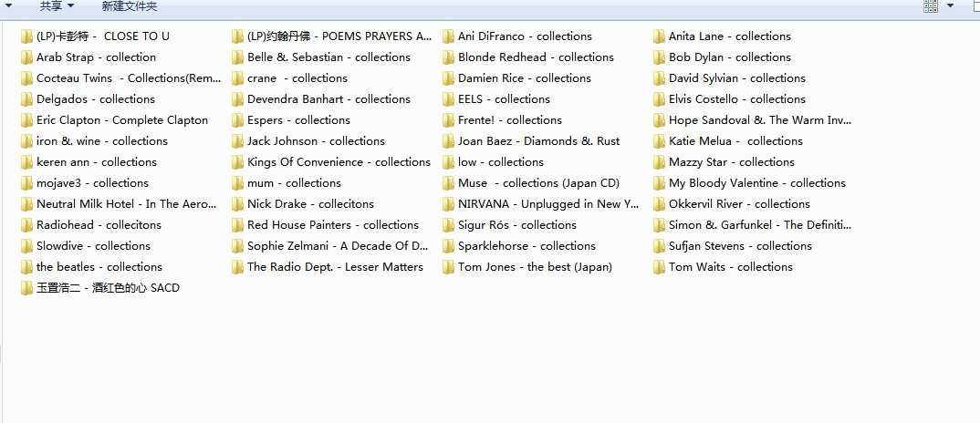Select folder icon for Red House Painters
Screen dimensions: 980x423
[x=237, y=225]
